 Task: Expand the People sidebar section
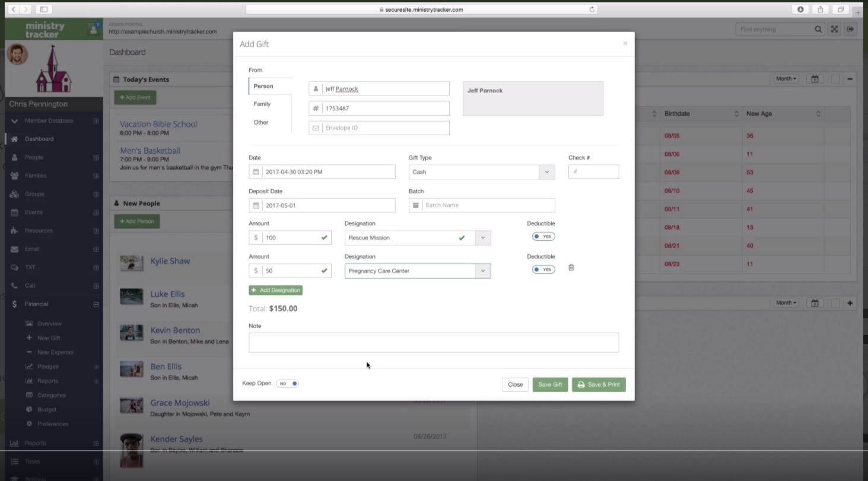pyautogui.click(x=96, y=158)
